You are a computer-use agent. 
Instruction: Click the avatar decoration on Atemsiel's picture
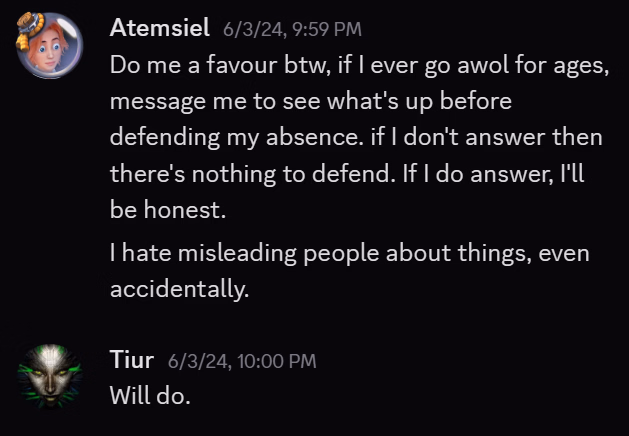pos(29,30)
